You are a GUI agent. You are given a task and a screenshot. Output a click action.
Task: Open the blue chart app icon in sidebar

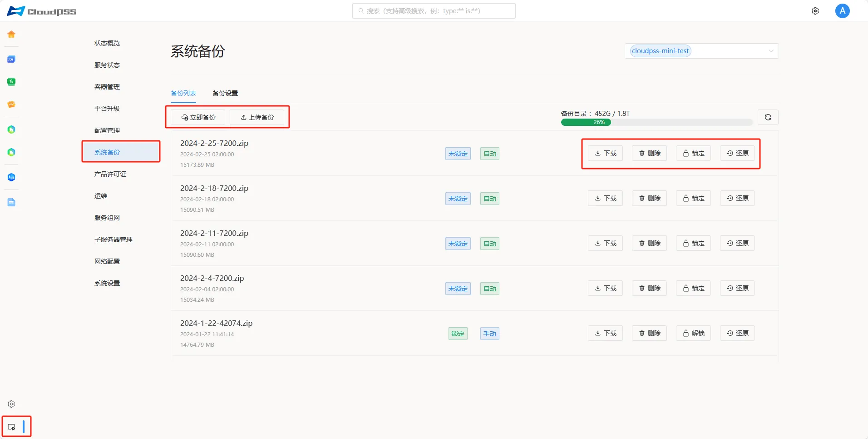click(11, 59)
